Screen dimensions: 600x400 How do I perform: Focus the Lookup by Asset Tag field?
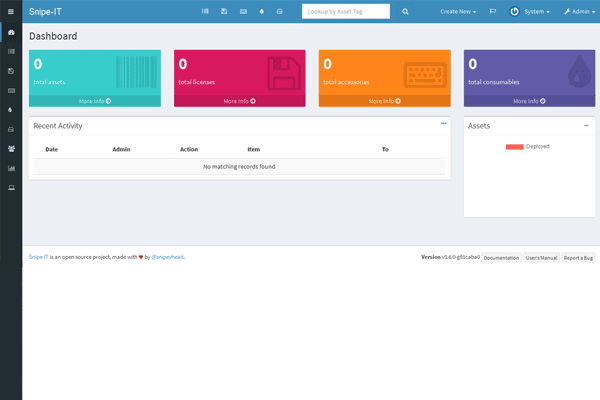tap(346, 11)
